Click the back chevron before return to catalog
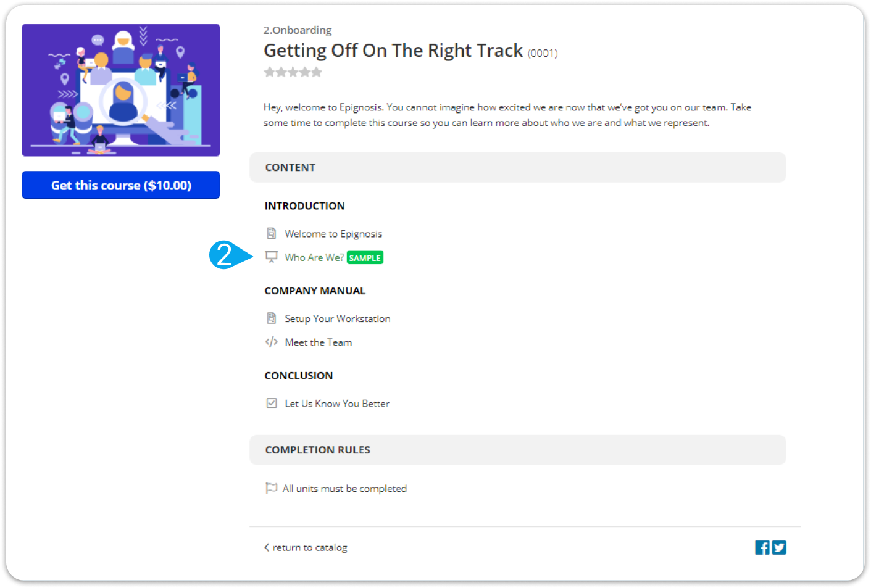 pos(267,547)
